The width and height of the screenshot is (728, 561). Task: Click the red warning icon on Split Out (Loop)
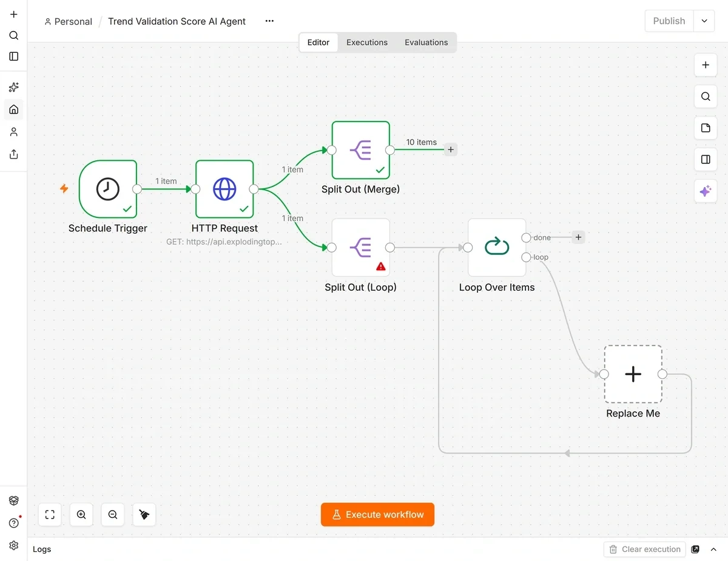(x=381, y=266)
